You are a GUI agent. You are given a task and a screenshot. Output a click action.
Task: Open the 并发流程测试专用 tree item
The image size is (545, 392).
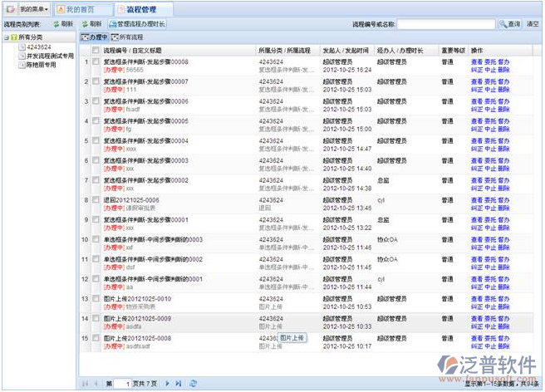[50, 56]
